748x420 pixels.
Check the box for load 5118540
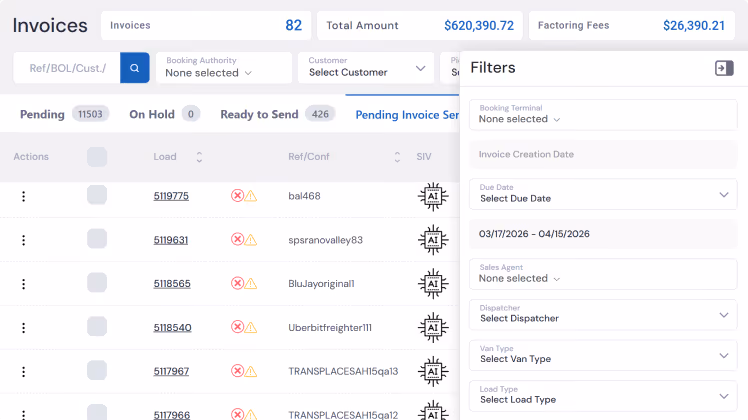(x=97, y=326)
